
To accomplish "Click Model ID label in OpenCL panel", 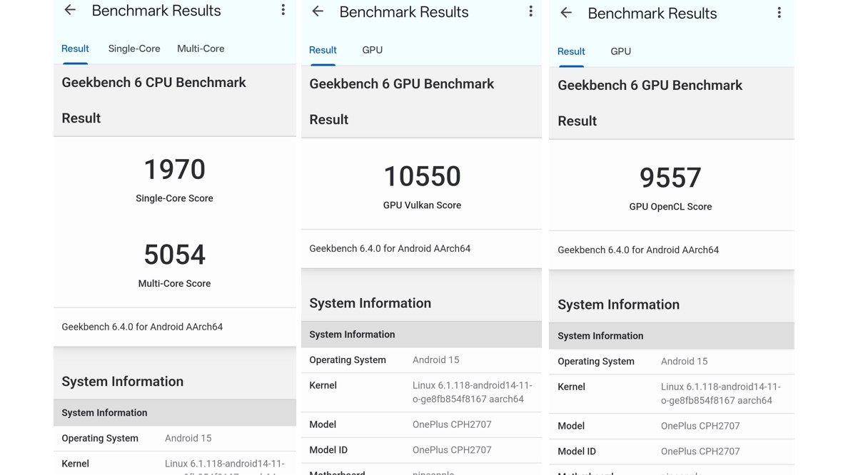I will (x=577, y=451).
